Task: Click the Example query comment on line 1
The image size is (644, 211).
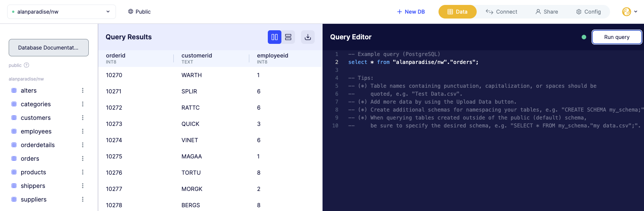Action: [394, 54]
